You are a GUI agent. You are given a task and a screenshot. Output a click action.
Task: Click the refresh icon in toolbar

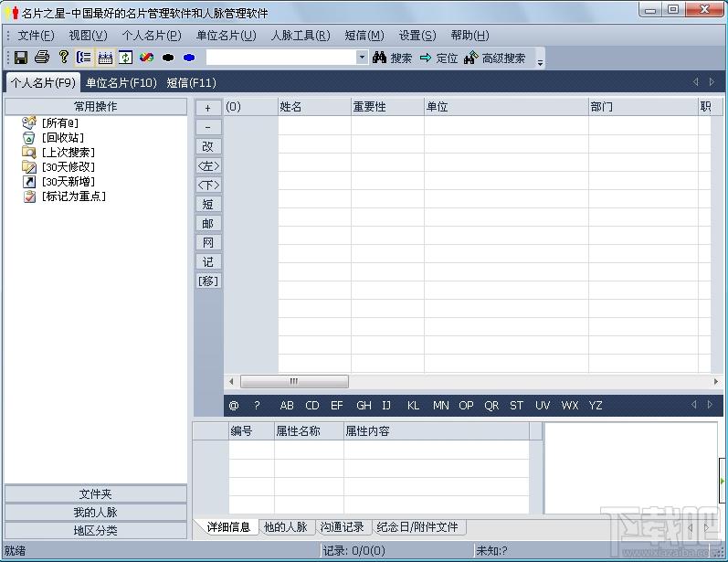[125, 58]
